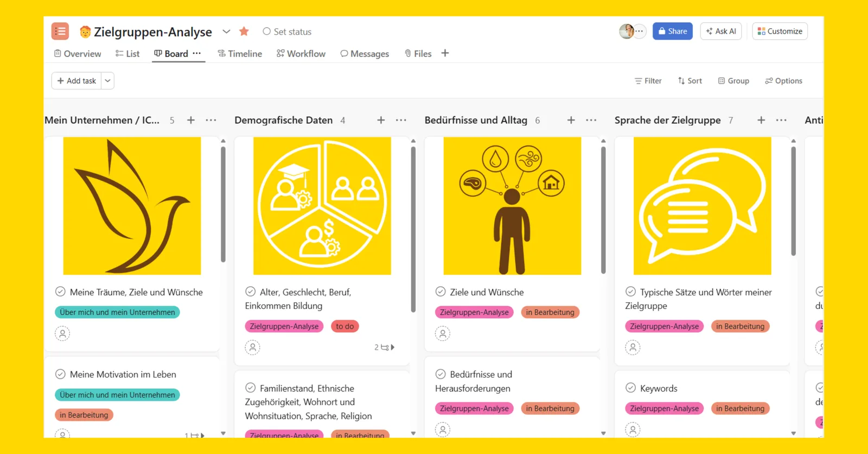Open the Workflow tab
This screenshot has width=868, height=454.
coord(301,54)
